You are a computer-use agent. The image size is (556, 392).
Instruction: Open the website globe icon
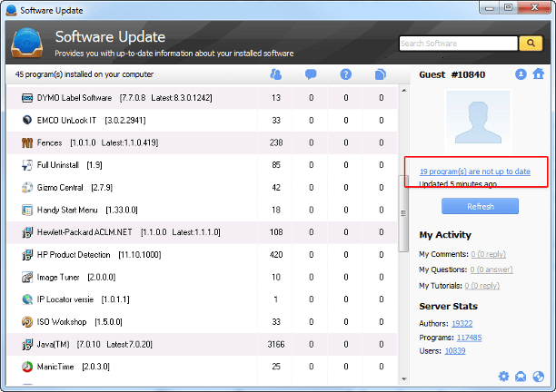point(538,377)
